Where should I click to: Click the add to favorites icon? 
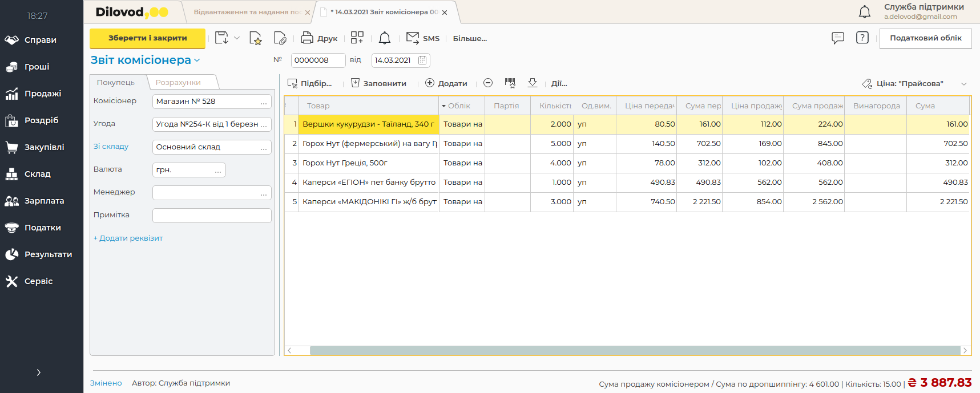point(255,38)
